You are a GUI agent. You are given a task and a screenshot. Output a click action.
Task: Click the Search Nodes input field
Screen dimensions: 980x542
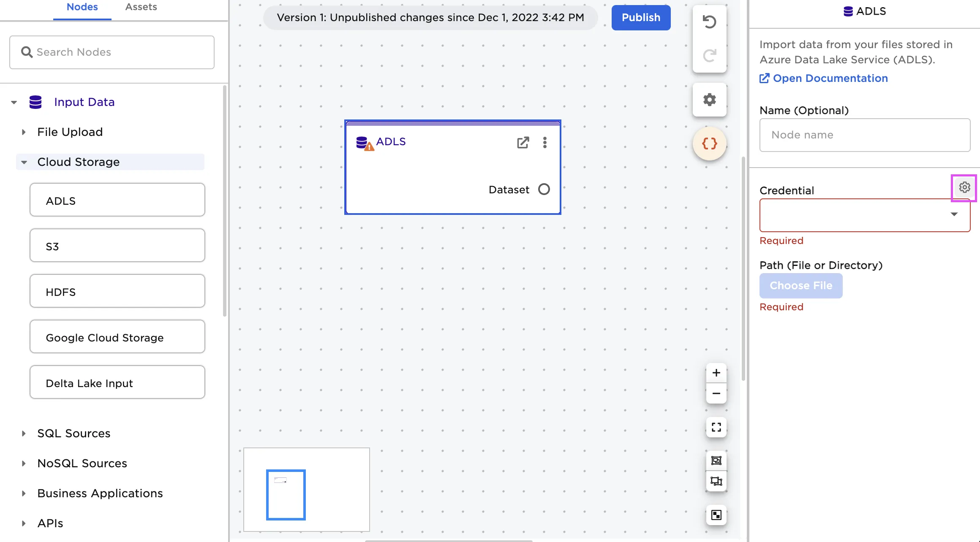pos(112,52)
